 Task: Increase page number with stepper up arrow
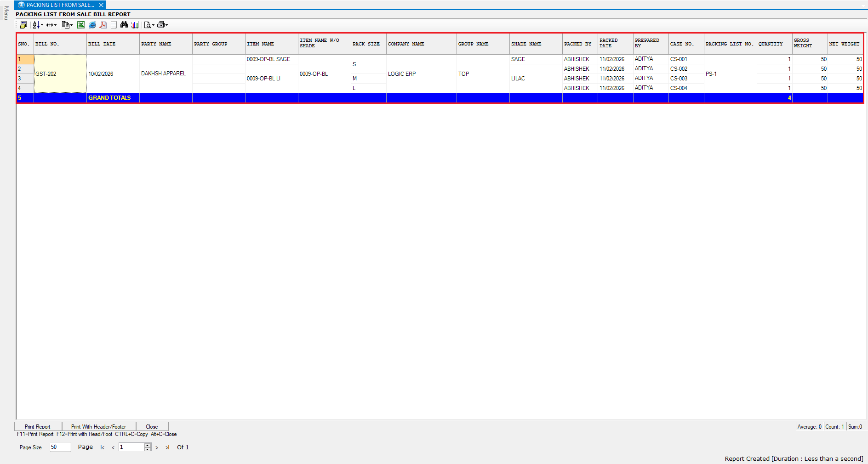pos(148,445)
